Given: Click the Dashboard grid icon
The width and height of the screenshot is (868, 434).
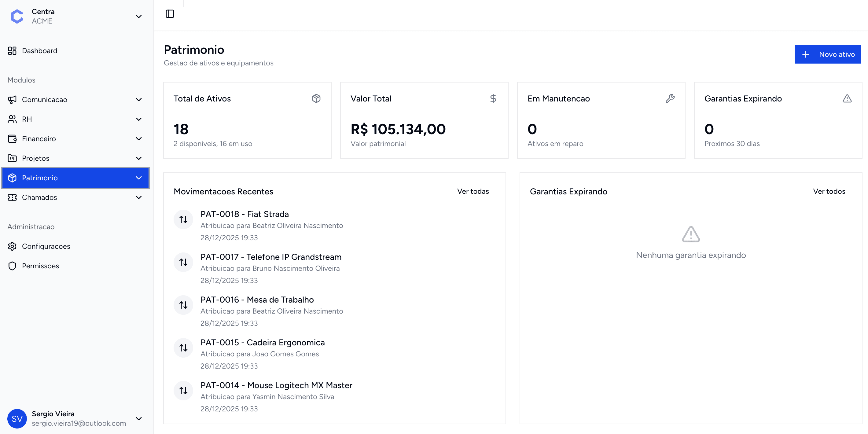Looking at the screenshot, I should pos(12,50).
